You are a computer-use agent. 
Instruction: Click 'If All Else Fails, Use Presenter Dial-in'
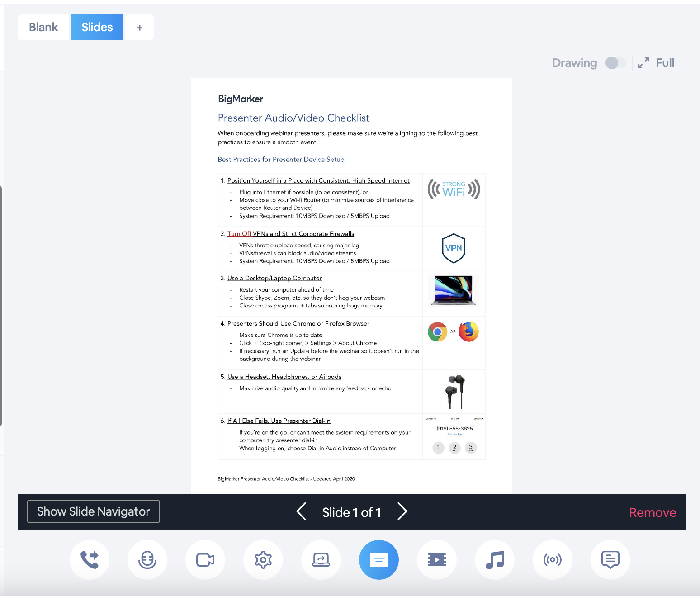pos(279,421)
